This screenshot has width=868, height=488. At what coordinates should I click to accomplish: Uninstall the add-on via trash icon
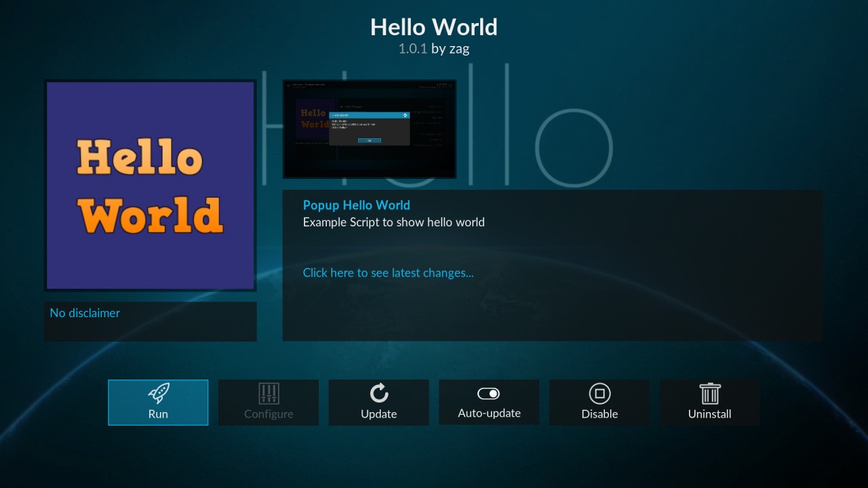coord(710,403)
